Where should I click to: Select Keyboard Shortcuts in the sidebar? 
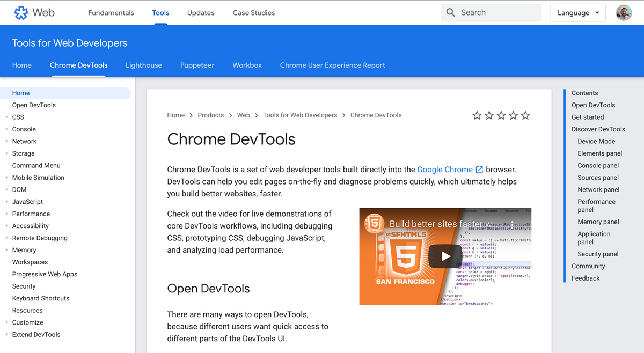[40, 298]
